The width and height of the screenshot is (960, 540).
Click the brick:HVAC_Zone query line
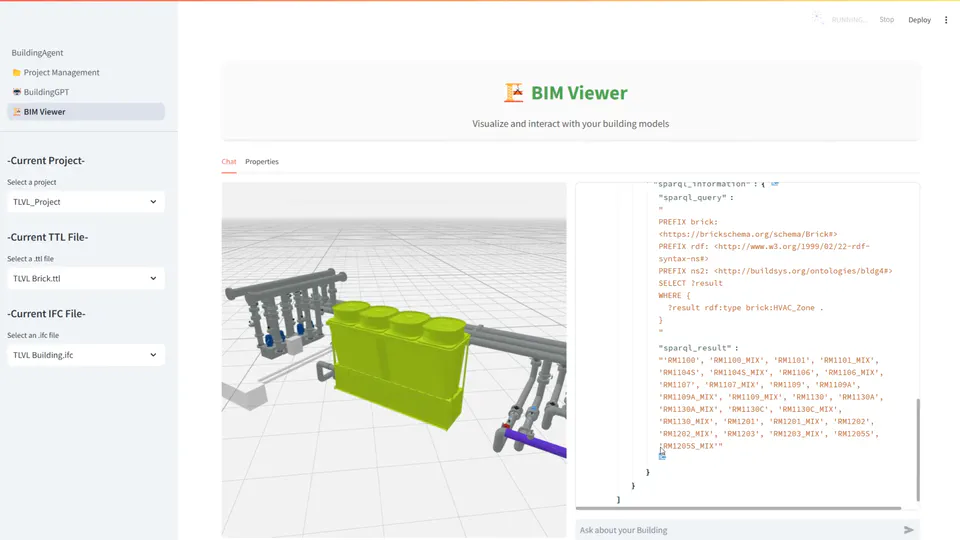746,308
